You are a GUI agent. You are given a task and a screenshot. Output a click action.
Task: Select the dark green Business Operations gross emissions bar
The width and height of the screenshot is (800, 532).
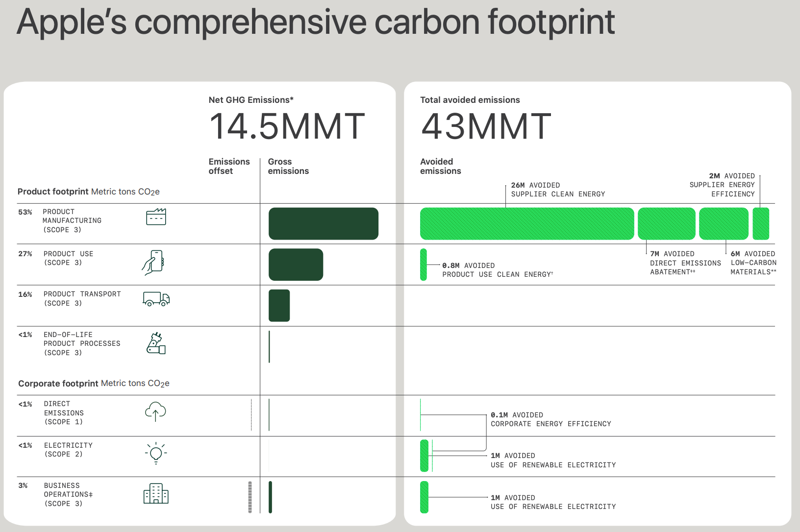coord(270,497)
